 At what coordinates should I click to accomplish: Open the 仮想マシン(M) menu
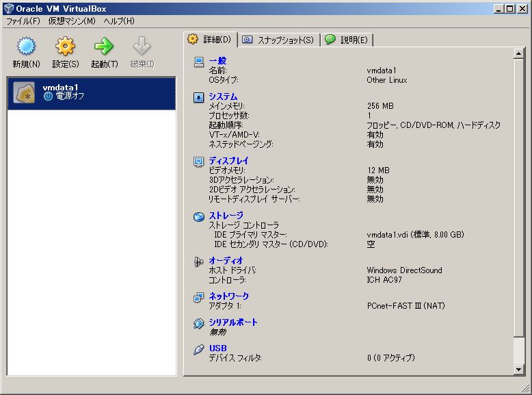[72, 21]
